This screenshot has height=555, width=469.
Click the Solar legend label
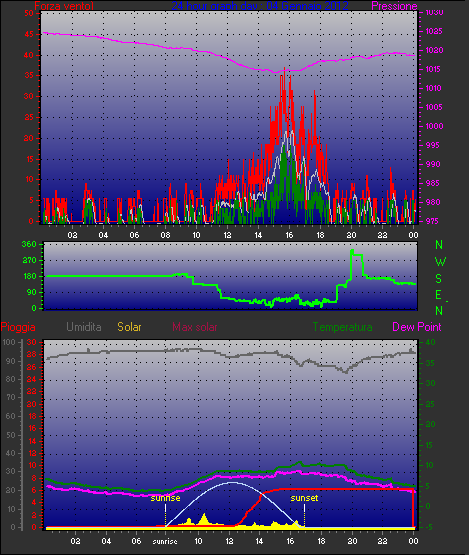129,327
